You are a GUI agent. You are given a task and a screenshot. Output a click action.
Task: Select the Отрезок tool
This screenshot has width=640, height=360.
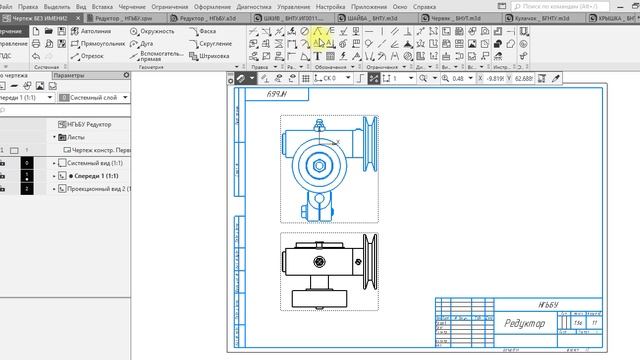87,56
